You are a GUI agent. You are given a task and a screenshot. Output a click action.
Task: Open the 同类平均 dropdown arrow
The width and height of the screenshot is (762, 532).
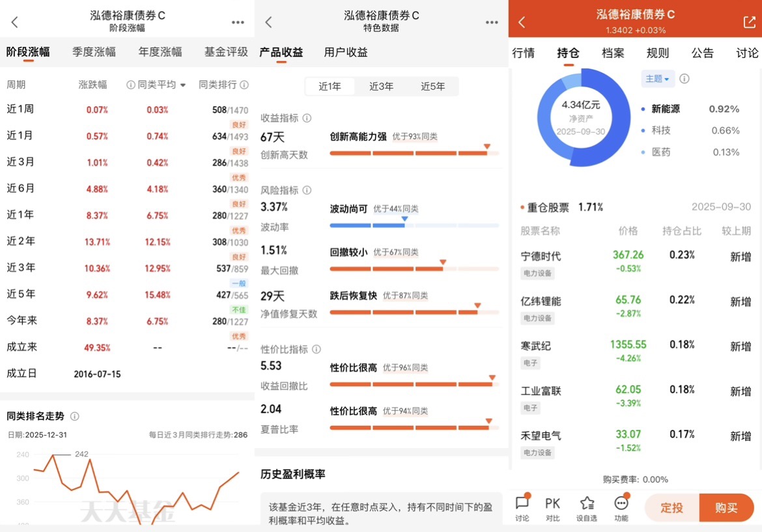183,85
